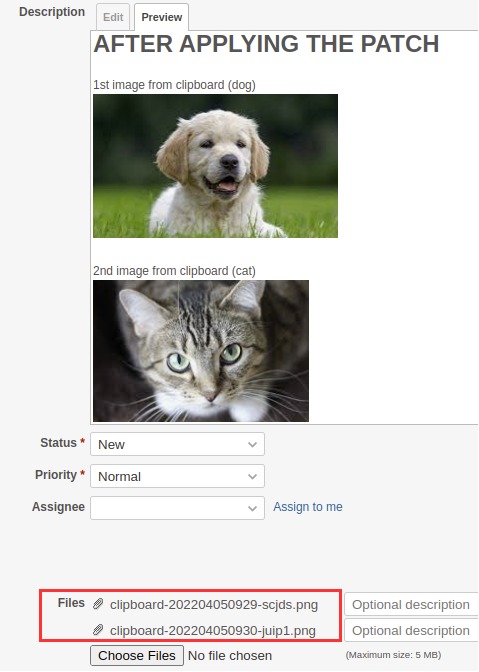Image resolution: width=479 pixels, height=672 pixels.
Task: Click the dog image preview
Action: point(216,166)
